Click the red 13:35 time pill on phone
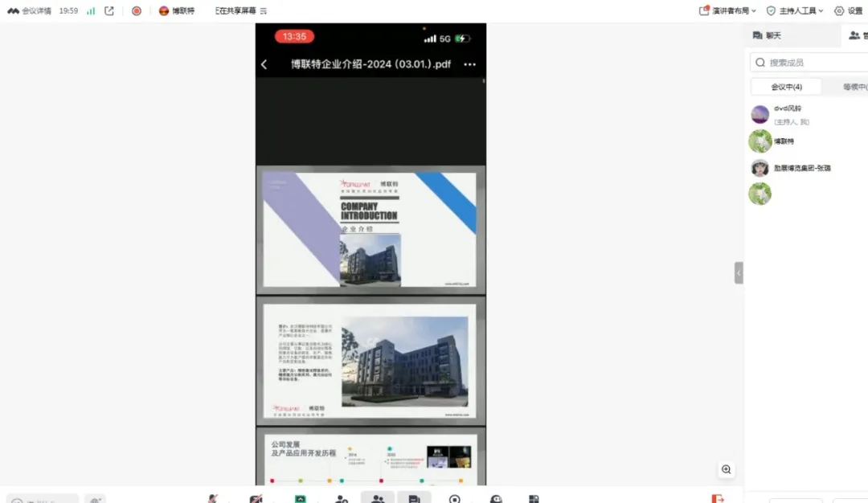The image size is (868, 503). (294, 36)
